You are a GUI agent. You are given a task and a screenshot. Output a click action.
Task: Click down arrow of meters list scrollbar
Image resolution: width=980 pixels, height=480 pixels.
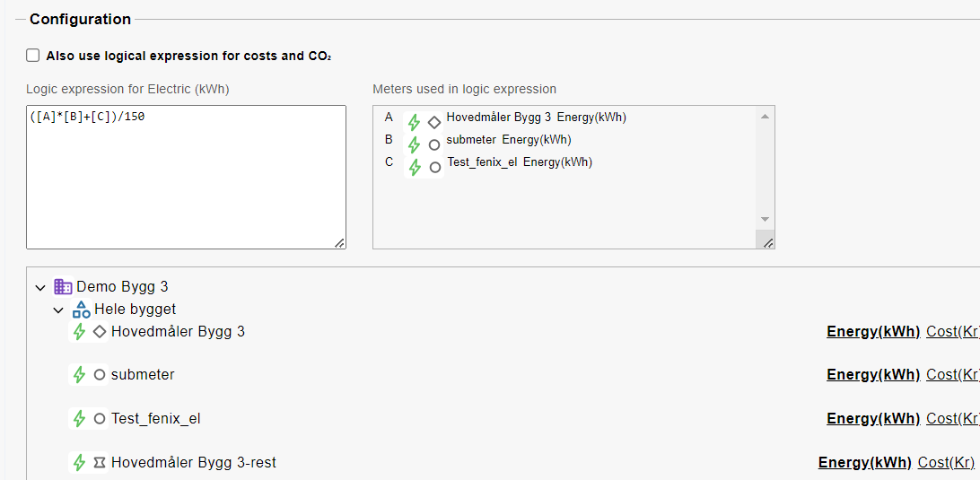[x=765, y=220]
